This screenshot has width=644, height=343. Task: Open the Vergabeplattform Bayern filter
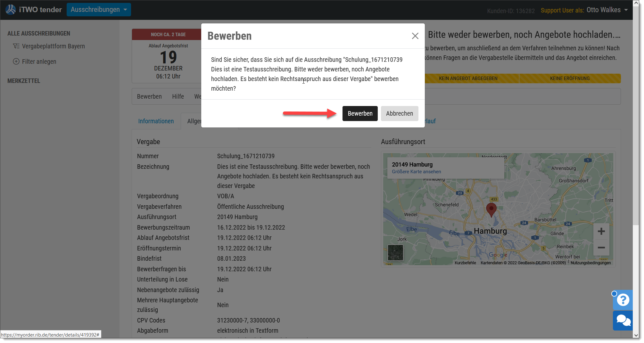[53, 46]
